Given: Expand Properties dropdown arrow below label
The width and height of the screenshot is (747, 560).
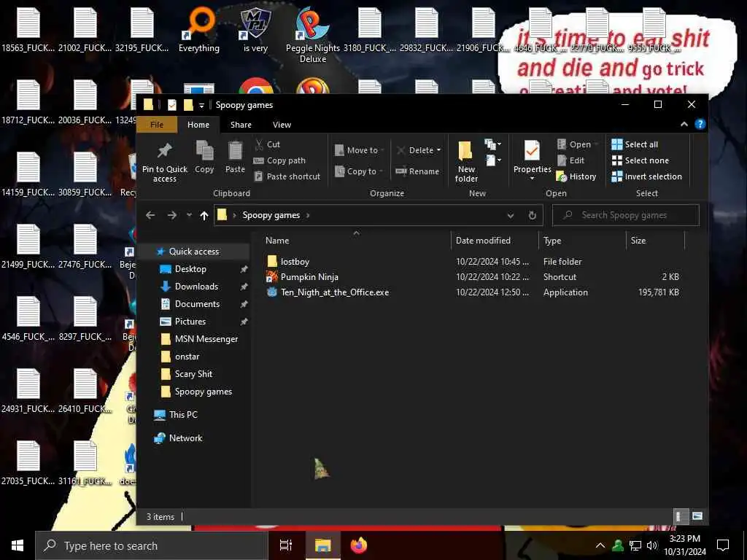Looking at the screenshot, I should [x=532, y=179].
